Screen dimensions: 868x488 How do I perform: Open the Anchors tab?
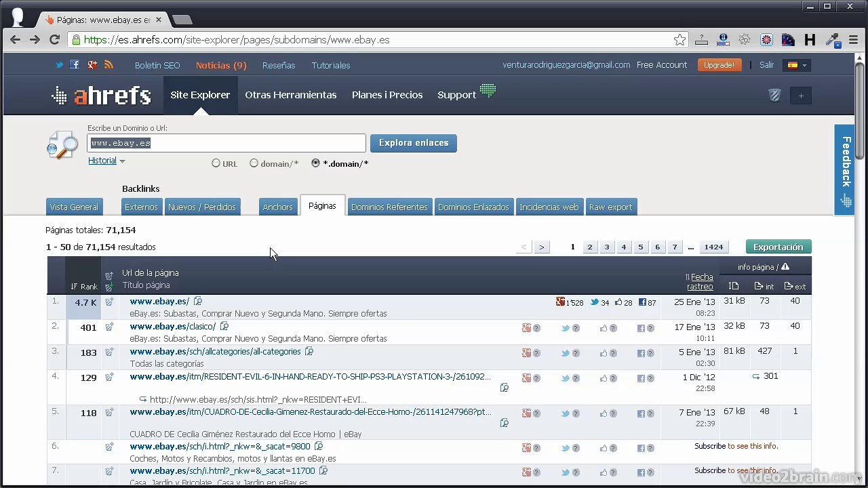coord(278,207)
